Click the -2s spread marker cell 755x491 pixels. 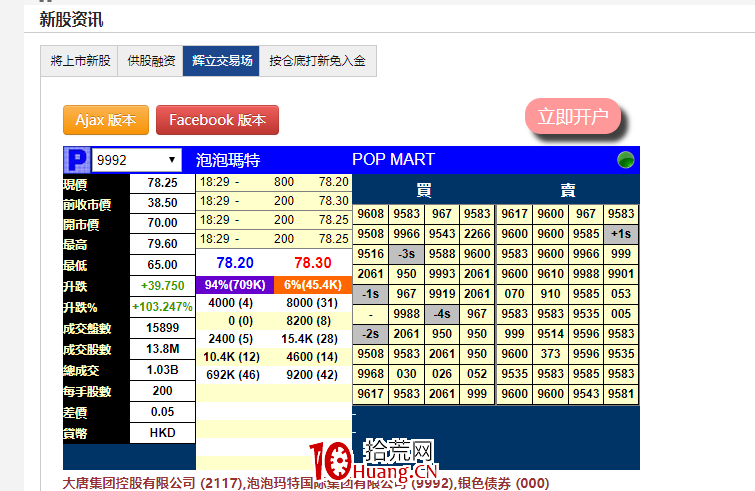click(370, 334)
